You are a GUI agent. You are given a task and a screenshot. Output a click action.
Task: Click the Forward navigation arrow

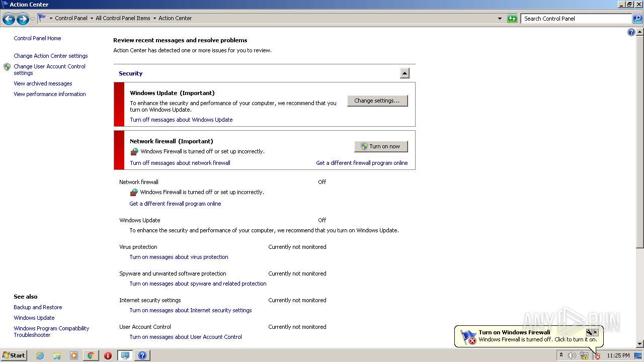(x=23, y=19)
